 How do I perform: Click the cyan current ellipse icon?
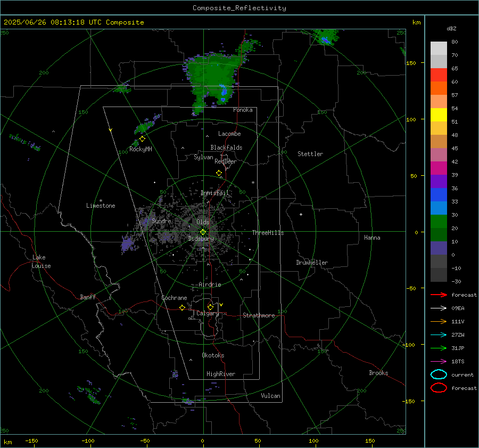tap(439, 374)
